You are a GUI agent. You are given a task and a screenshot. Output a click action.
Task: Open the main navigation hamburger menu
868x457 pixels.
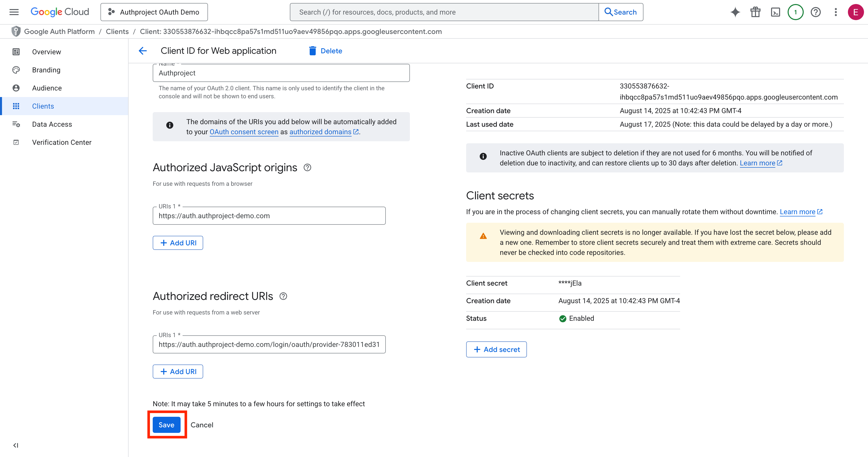pyautogui.click(x=14, y=12)
